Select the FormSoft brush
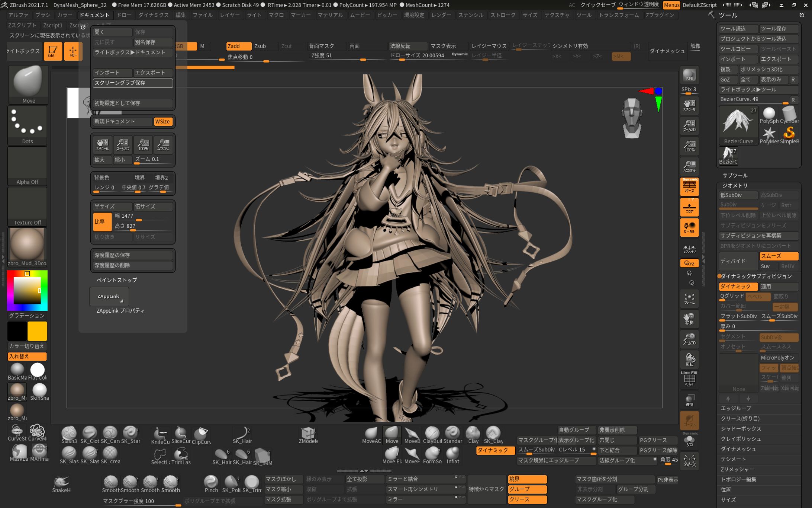This screenshot has width=812, height=508. point(432,456)
